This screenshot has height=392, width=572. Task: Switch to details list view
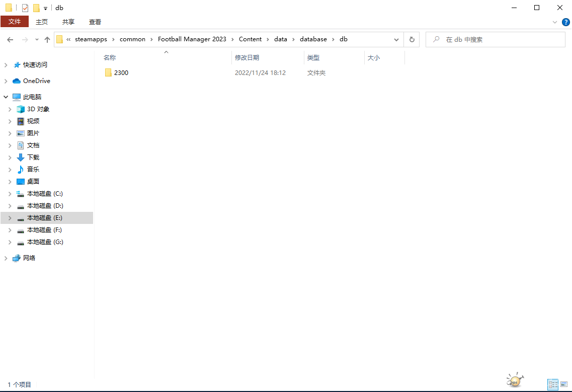click(553, 384)
